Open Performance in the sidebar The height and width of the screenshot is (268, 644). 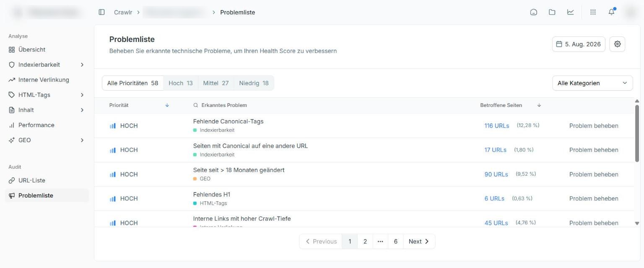[x=47, y=125]
